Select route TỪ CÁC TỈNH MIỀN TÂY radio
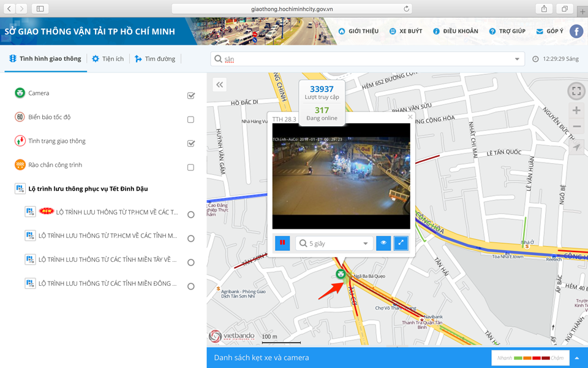This screenshot has height=368, width=588. point(191,263)
